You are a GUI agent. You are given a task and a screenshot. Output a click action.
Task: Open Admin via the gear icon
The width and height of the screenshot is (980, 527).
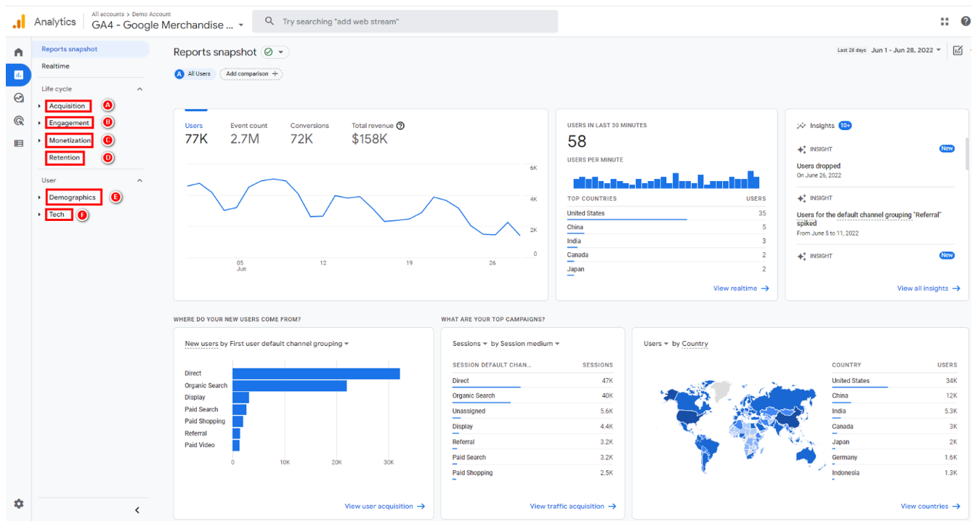pyautogui.click(x=18, y=503)
